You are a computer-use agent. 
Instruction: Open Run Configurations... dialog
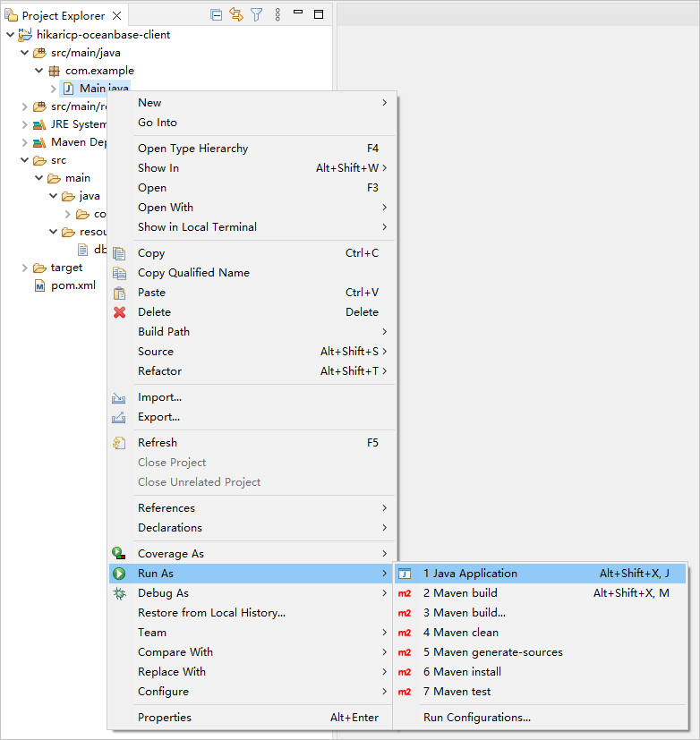(477, 718)
